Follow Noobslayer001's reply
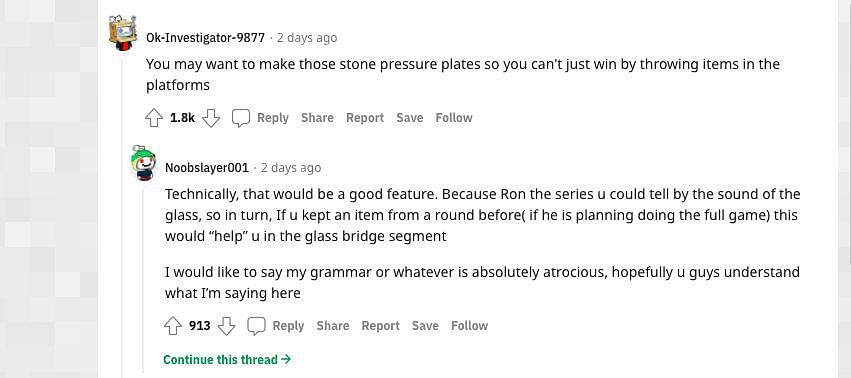 (x=469, y=326)
